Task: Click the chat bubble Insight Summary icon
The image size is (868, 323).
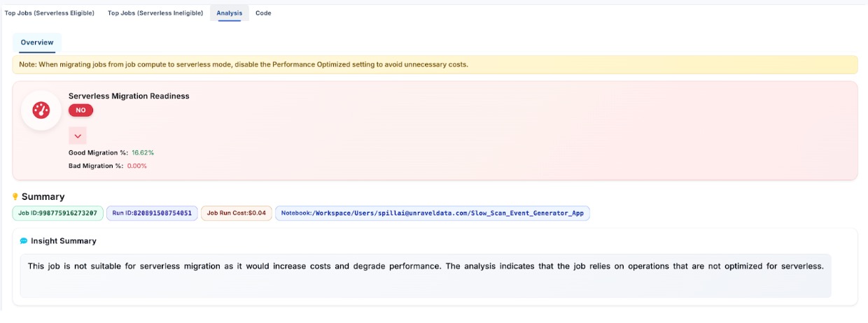Action: click(24, 241)
